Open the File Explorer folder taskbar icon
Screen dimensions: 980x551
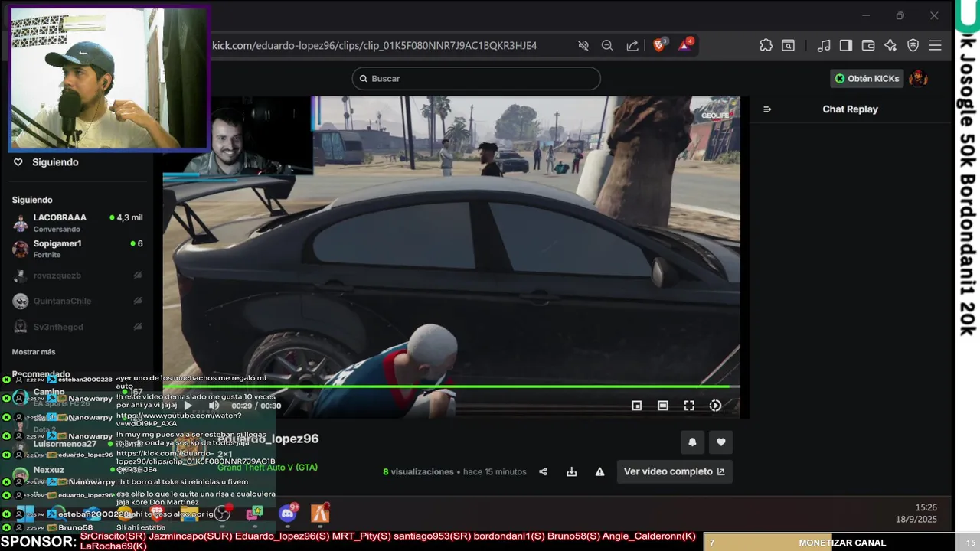click(x=189, y=513)
